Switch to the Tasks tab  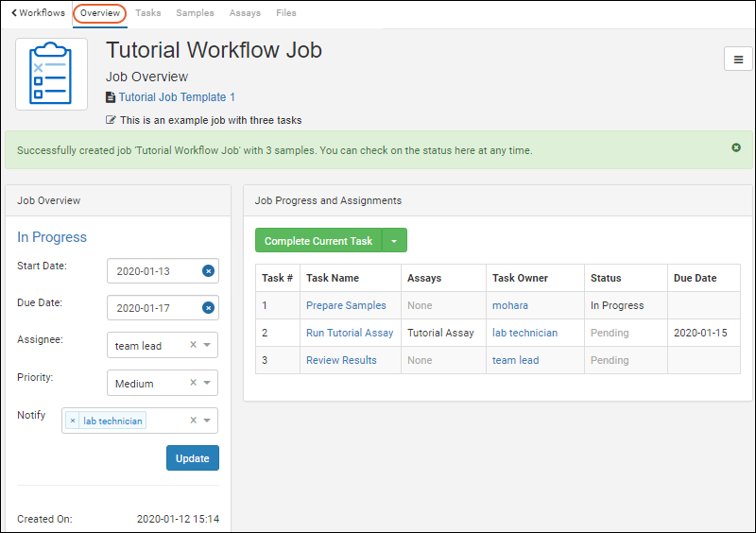147,13
